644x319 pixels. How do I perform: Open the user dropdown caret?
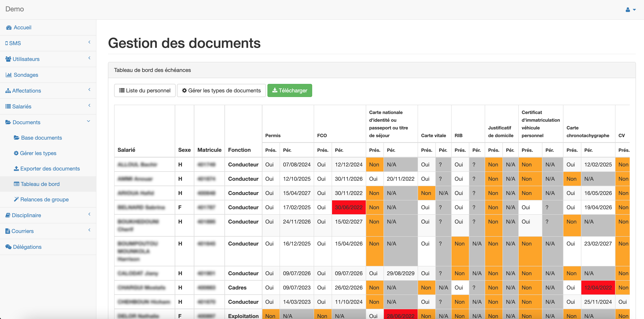[634, 10]
